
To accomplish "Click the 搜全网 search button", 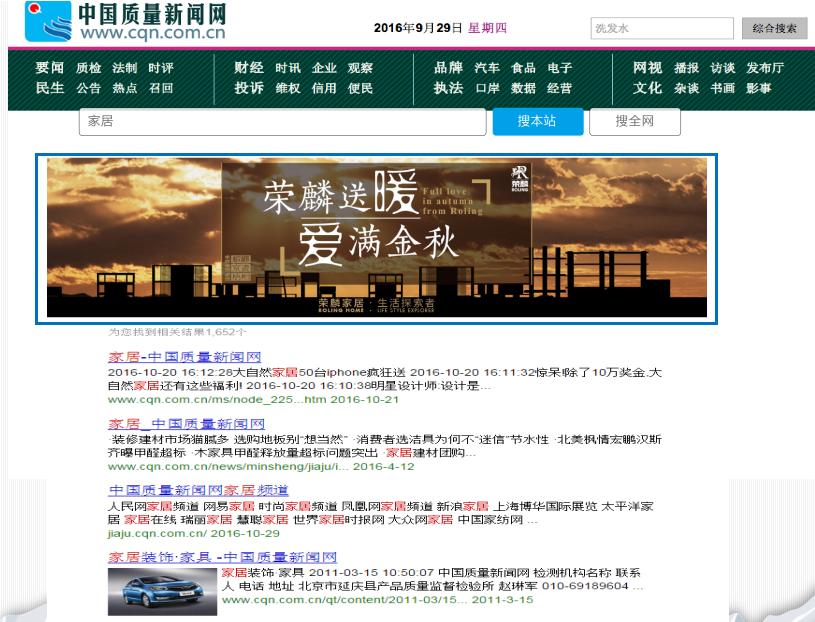I will pos(634,121).
